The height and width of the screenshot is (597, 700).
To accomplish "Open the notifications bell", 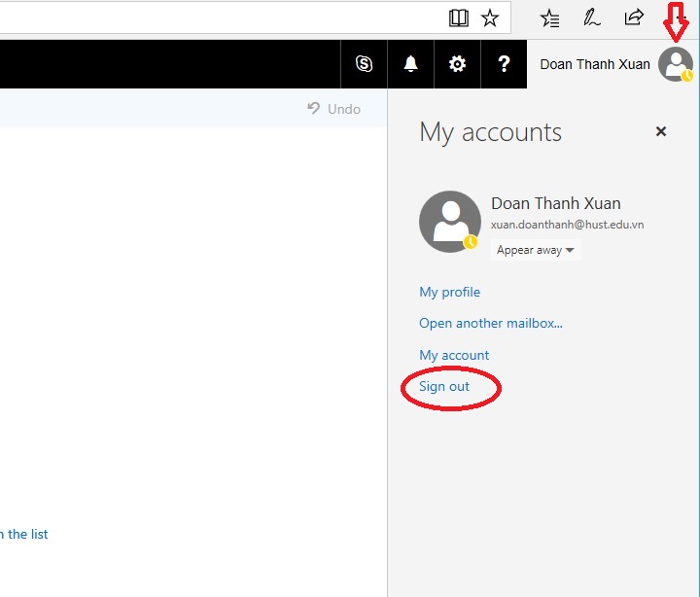I will click(410, 64).
